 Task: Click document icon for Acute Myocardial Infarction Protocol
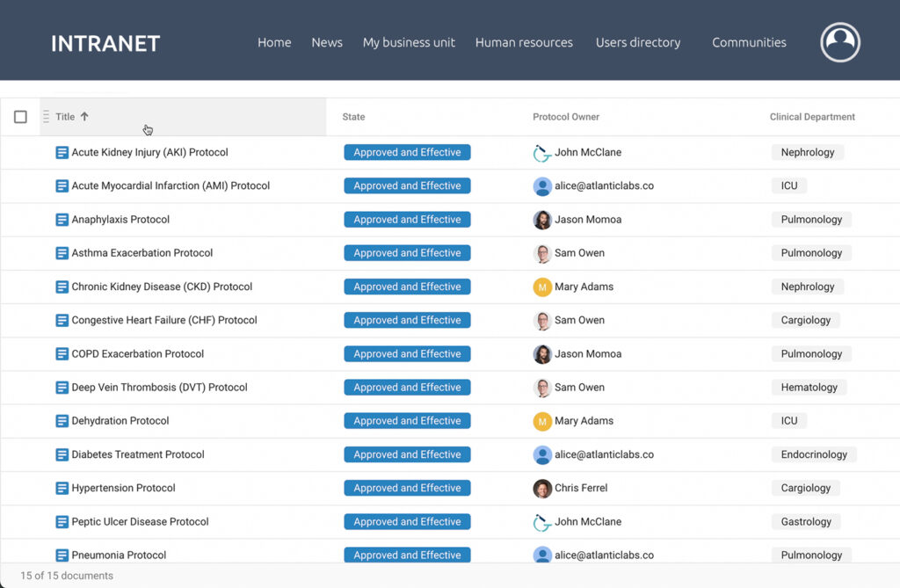[x=62, y=186]
